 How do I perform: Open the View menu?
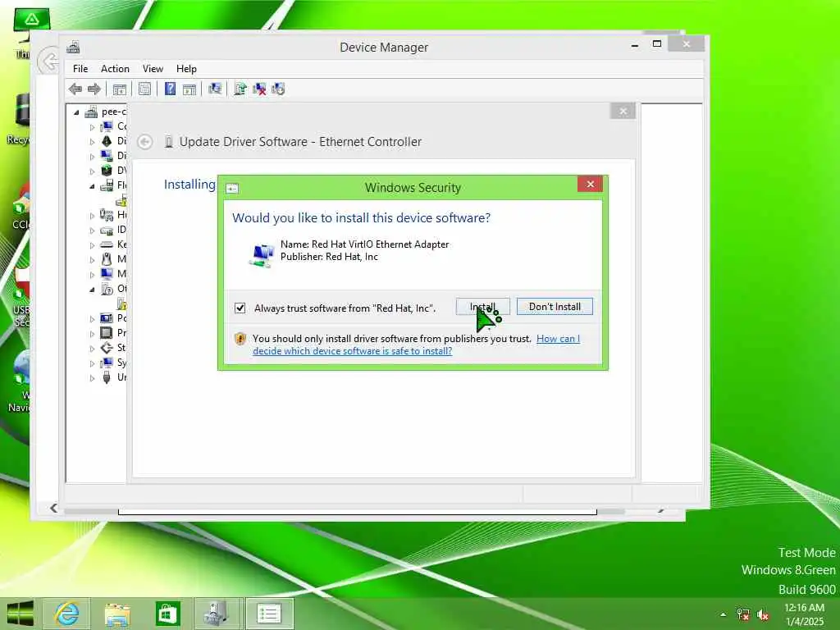pyautogui.click(x=153, y=69)
